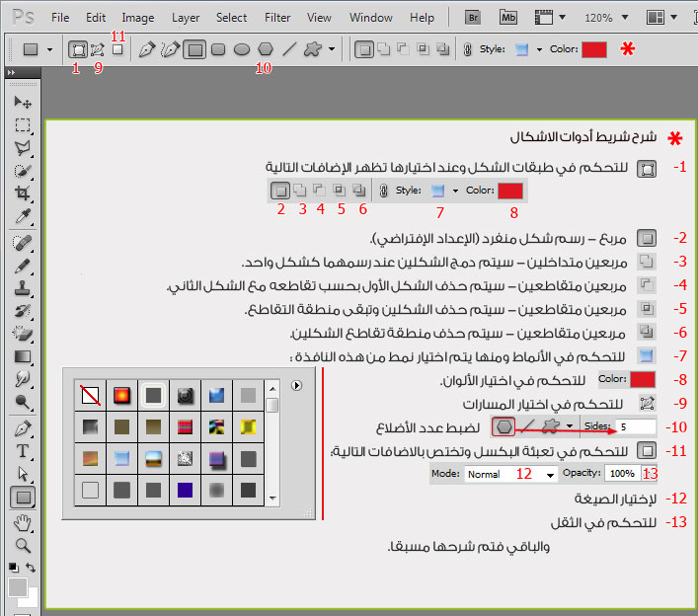This screenshot has height=616, width=698.
Task: Choose Custom Shape in the options bar
Action: tap(313, 49)
